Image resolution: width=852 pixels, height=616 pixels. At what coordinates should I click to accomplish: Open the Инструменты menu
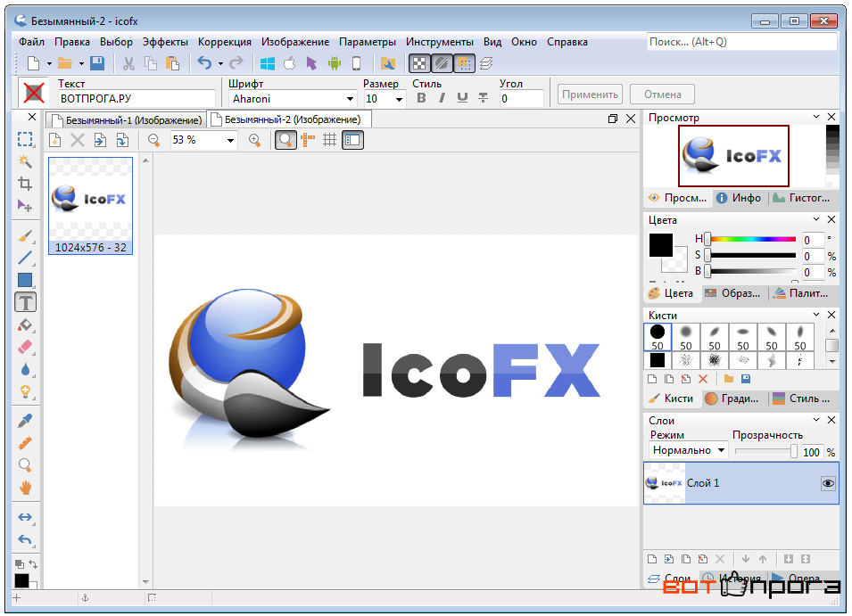click(440, 42)
